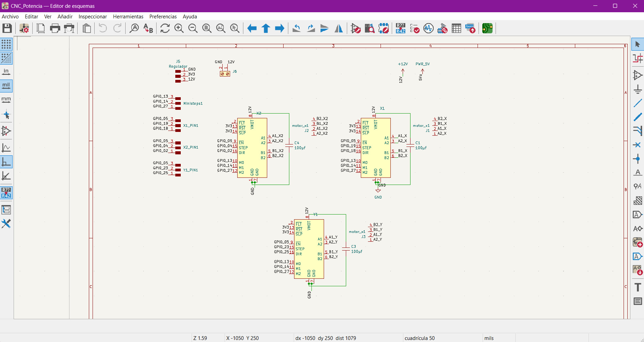Viewport: 644px width, 342px height.
Task: Rotate selection clockwise
Action: (x=311, y=28)
